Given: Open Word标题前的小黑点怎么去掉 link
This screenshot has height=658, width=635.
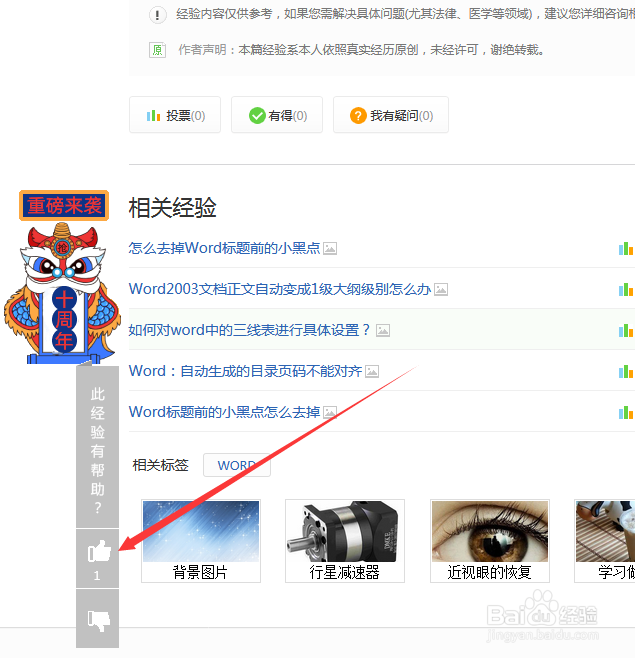Looking at the screenshot, I should (x=225, y=412).
